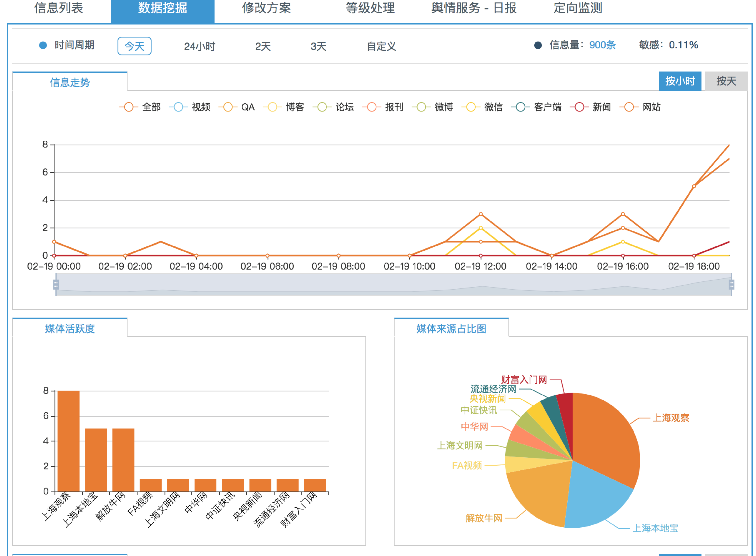Click the 上海观察 bar in activity chart
The width and height of the screenshot is (756, 556).
pos(69,441)
